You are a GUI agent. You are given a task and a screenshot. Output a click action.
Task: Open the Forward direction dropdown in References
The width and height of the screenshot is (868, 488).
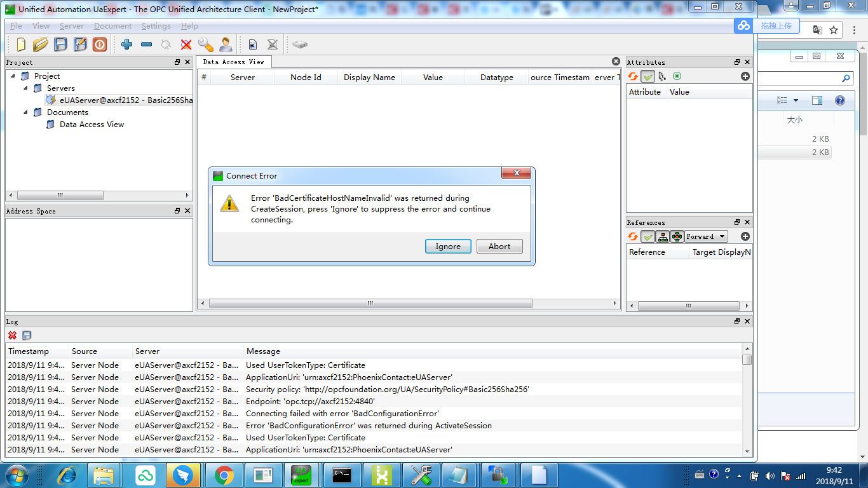pyautogui.click(x=706, y=236)
